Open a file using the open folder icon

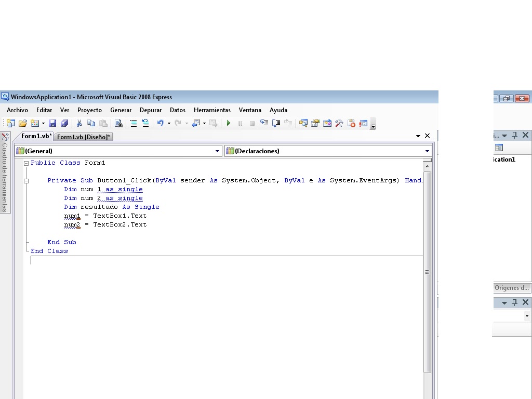point(23,123)
